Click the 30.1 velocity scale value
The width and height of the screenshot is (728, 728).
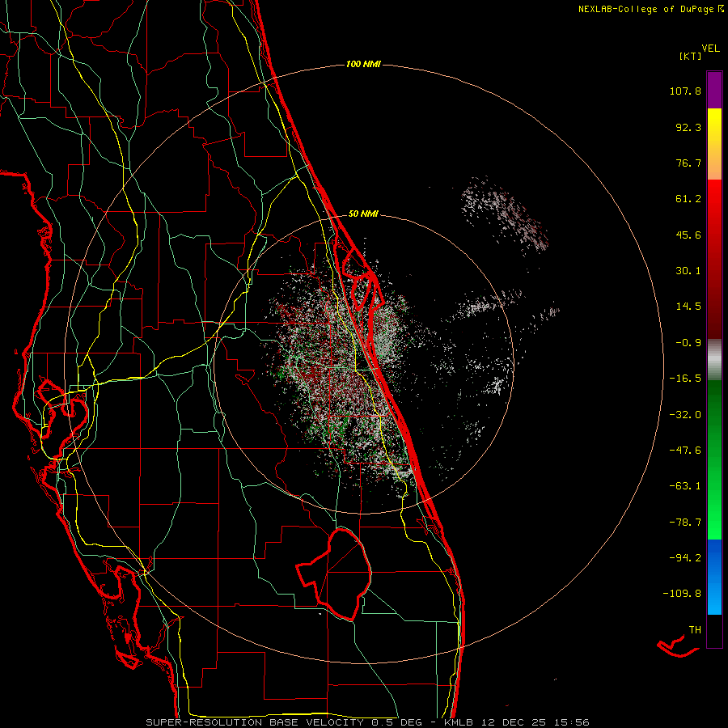(x=688, y=271)
